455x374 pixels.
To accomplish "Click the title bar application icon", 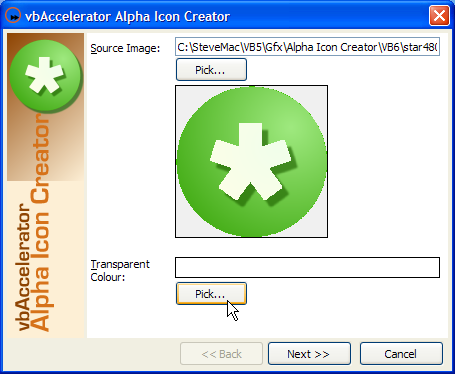I will click(13, 16).
